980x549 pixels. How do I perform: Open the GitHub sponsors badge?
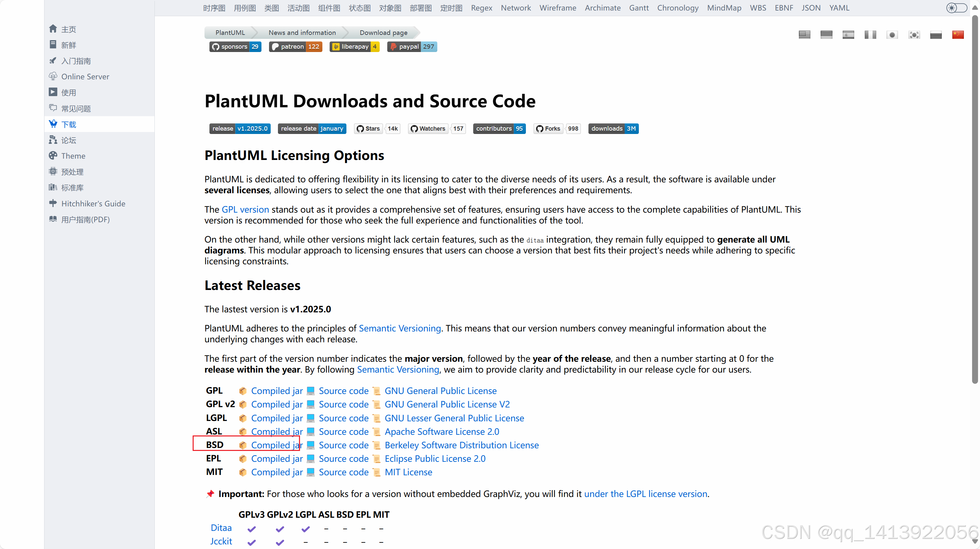235,47
